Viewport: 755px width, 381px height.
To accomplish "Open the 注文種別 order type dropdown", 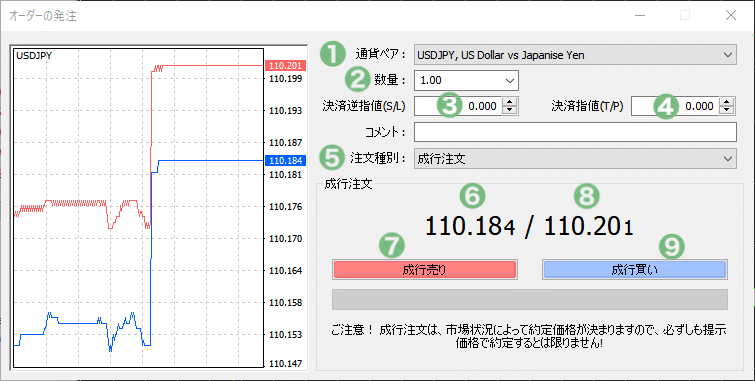I will coord(575,158).
